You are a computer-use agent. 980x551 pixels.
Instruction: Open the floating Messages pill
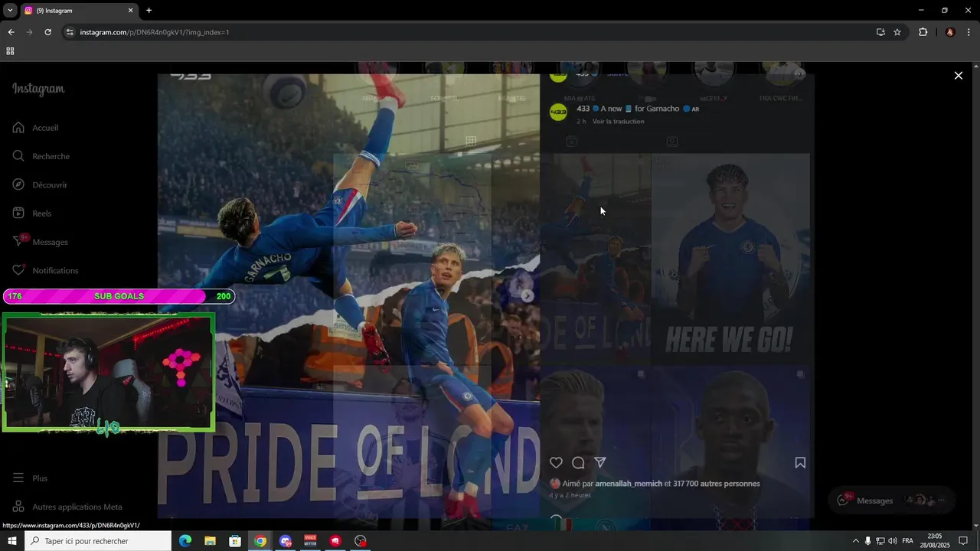point(892,500)
